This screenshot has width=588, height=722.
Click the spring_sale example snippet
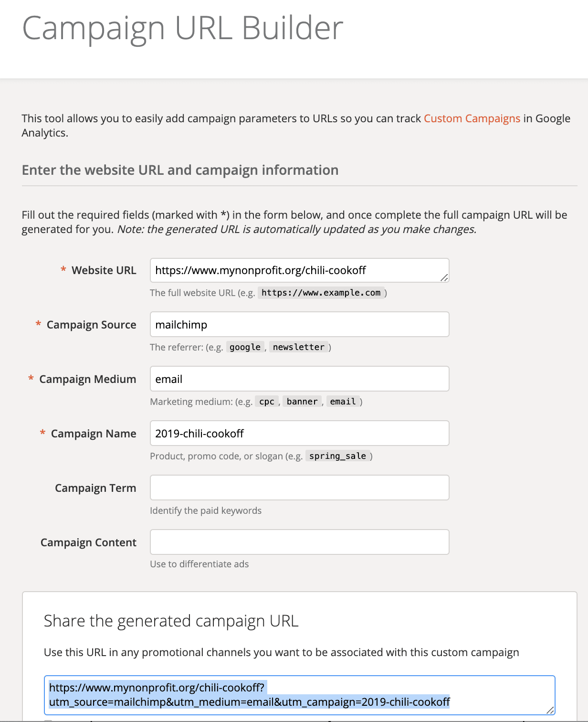(338, 456)
